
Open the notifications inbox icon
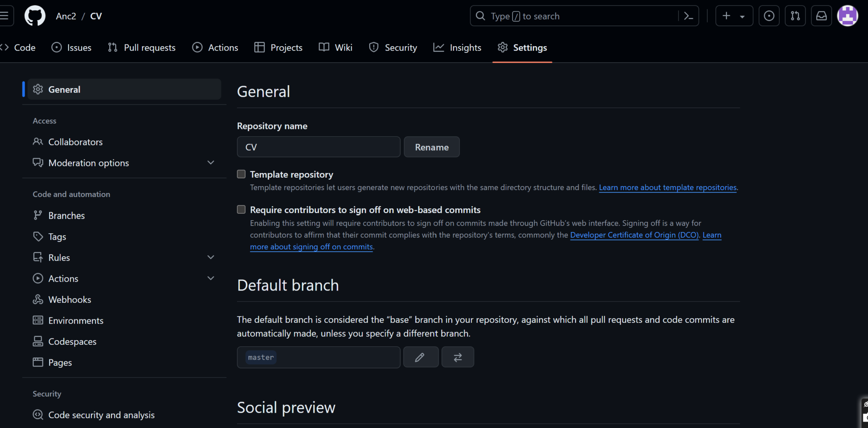click(x=821, y=16)
